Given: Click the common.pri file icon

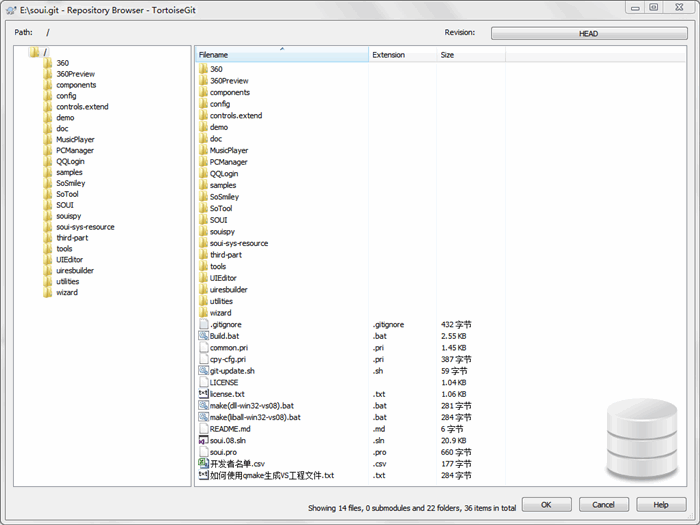Looking at the screenshot, I should tap(203, 347).
